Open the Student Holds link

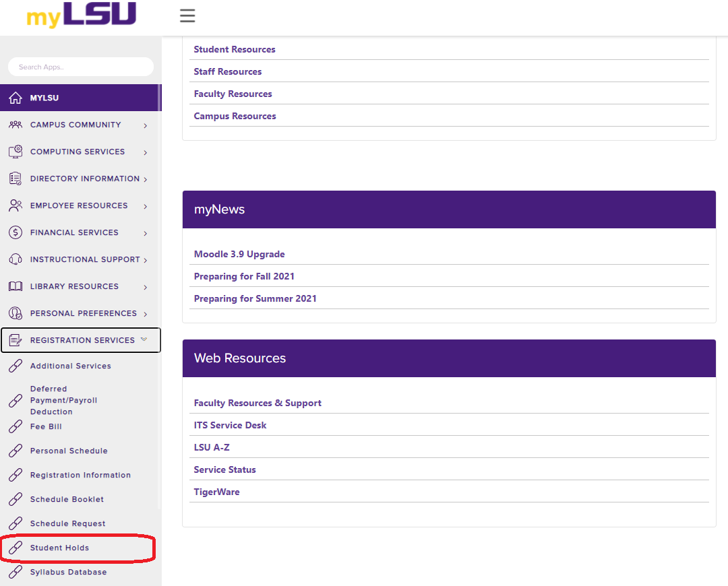pos(59,548)
